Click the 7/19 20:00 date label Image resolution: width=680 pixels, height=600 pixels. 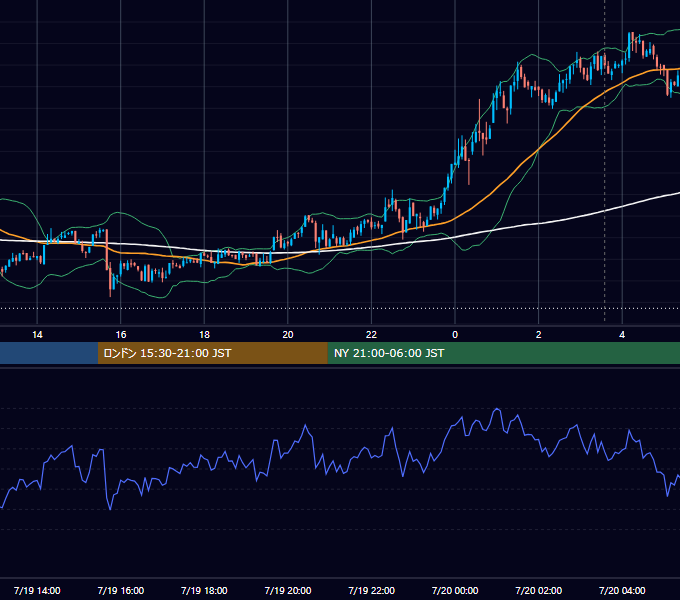(x=288, y=590)
